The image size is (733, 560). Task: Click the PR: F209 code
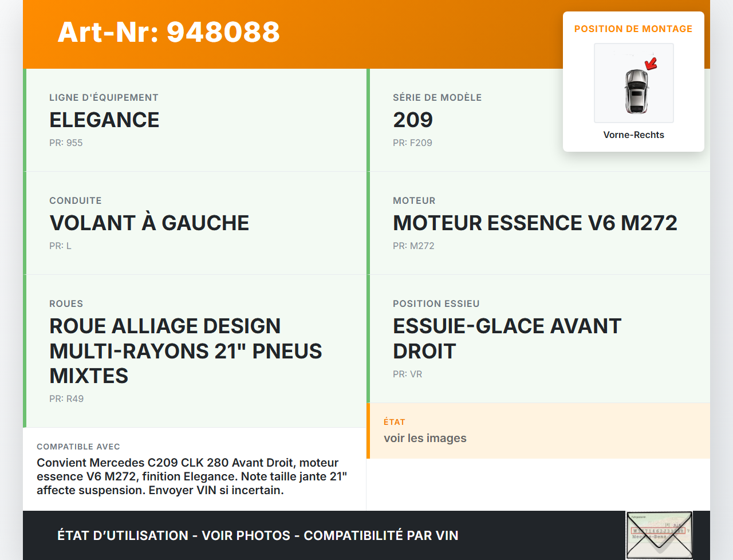[412, 143]
